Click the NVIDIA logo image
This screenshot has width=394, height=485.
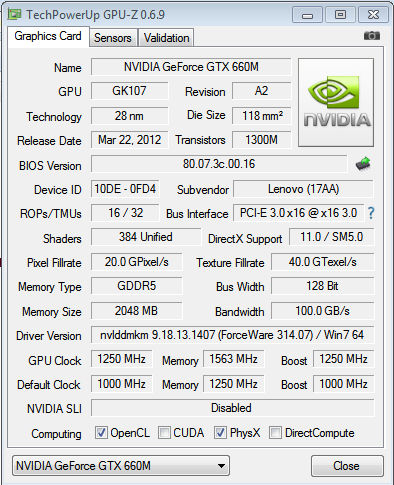click(x=336, y=102)
